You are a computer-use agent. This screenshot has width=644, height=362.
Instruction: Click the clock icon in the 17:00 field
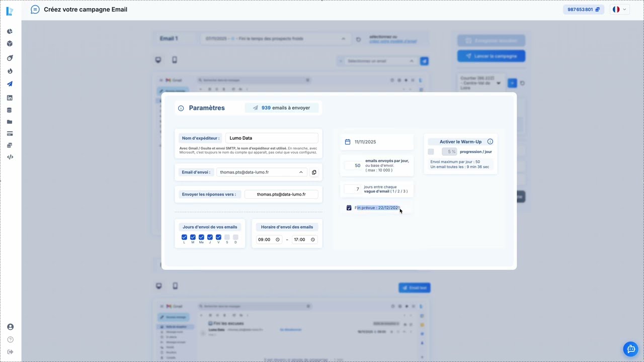[313, 240]
